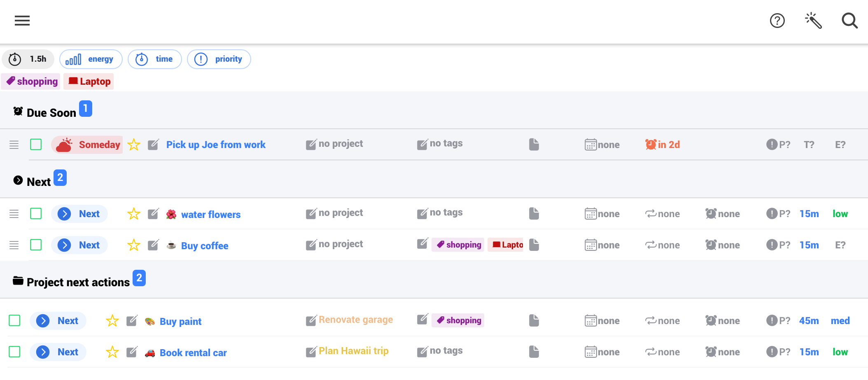Open the time filter dropdown
This screenshot has height=380, width=868.
point(155,59)
